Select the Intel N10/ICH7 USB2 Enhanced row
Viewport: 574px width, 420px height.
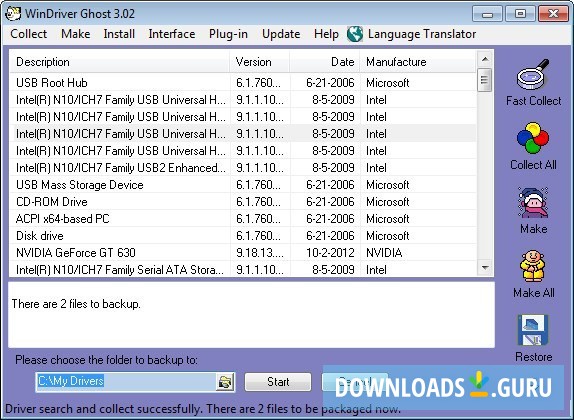click(243, 168)
